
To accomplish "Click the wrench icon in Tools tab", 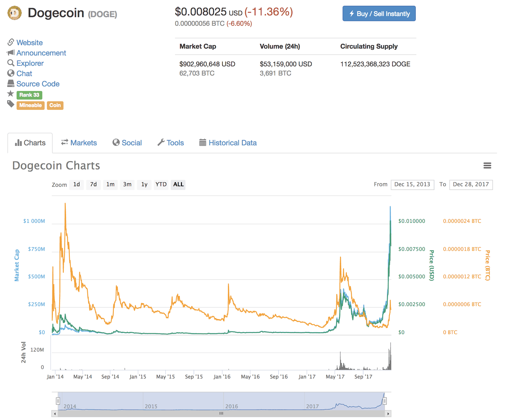I will point(161,142).
